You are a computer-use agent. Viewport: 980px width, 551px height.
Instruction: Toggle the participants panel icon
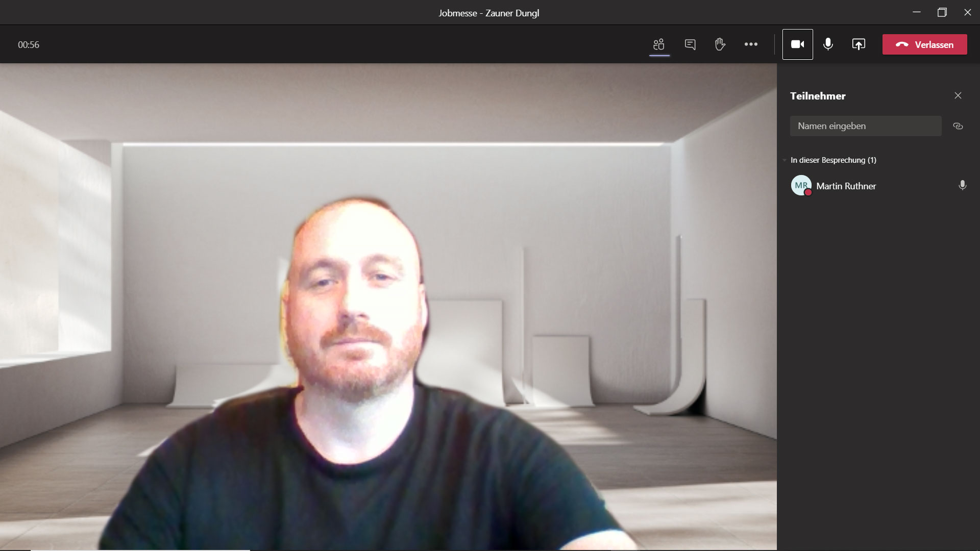tap(659, 44)
